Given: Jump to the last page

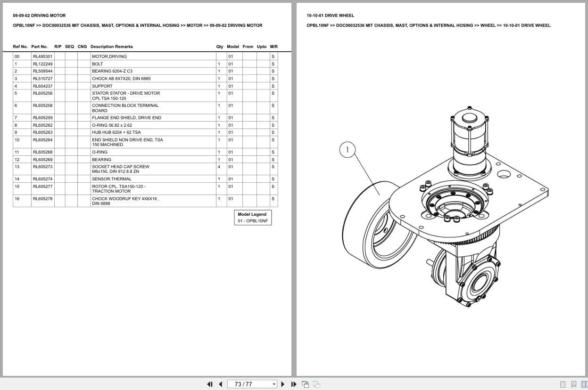Looking at the screenshot, I should tap(294, 384).
